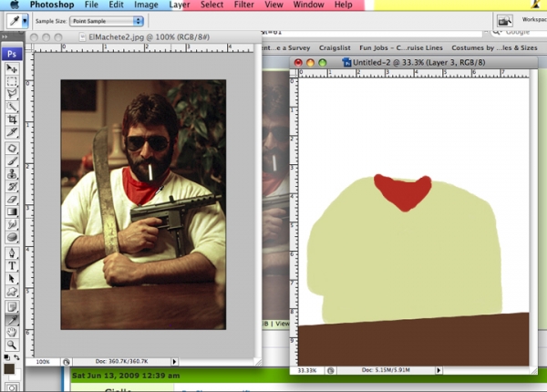Viewport: 547px width, 392px height.
Task: Select the Zoom magnifier tool
Action: 12,346
